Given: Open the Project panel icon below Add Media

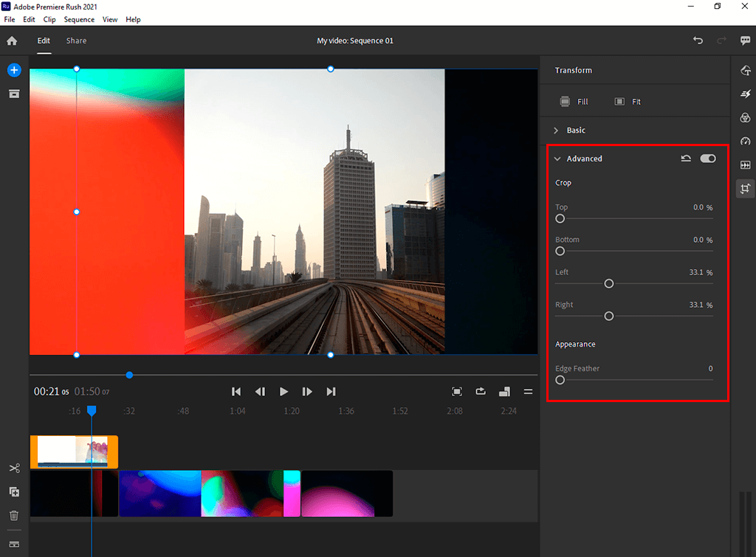Looking at the screenshot, I should (x=14, y=94).
